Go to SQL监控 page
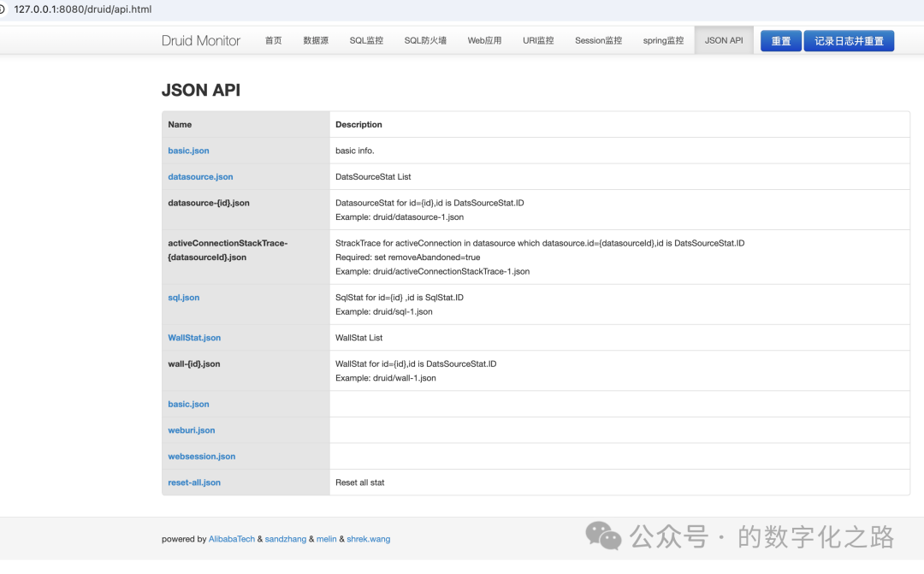The width and height of the screenshot is (924, 574). pos(366,41)
